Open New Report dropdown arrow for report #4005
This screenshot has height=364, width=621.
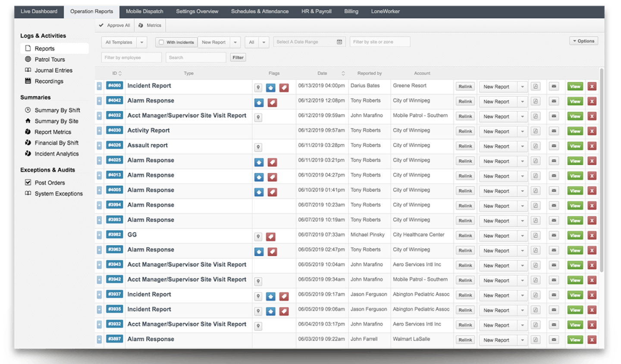point(522,191)
